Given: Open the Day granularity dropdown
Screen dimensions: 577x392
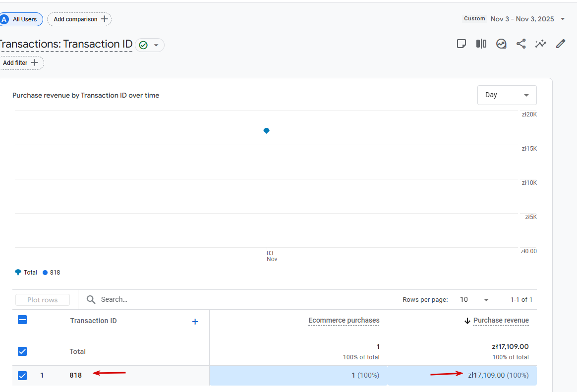Looking at the screenshot, I should click(507, 95).
